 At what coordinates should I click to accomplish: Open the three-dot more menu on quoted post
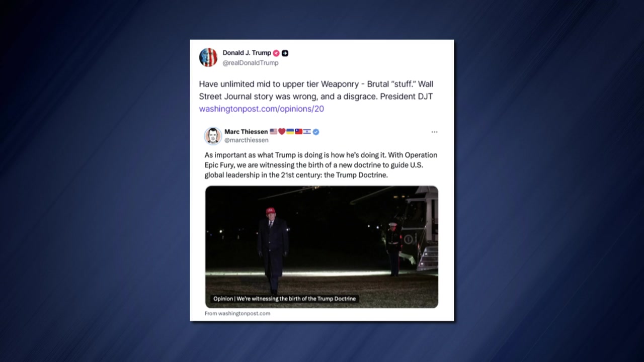[x=434, y=132]
